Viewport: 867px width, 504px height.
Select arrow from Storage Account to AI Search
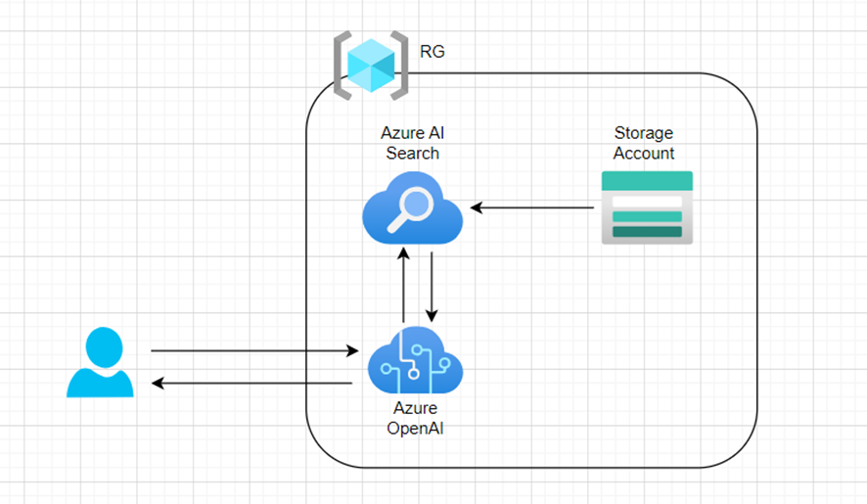(532, 207)
